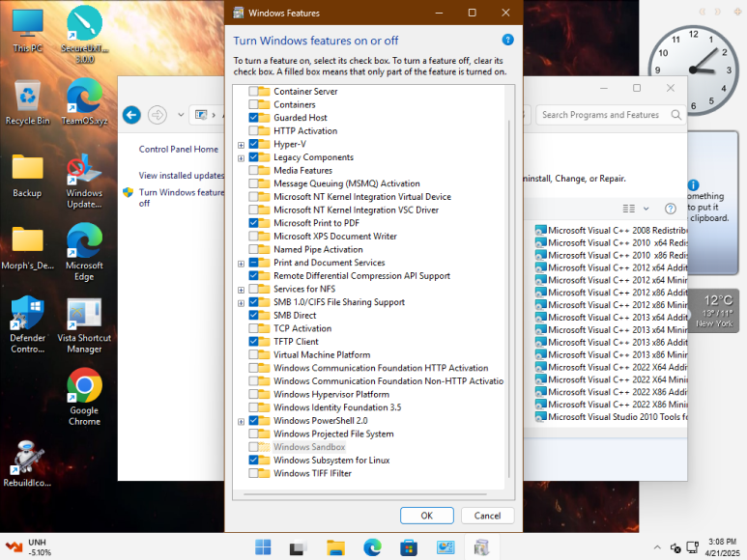The height and width of the screenshot is (560, 747).
Task: Click the Windows Features help icon
Action: click(x=508, y=40)
